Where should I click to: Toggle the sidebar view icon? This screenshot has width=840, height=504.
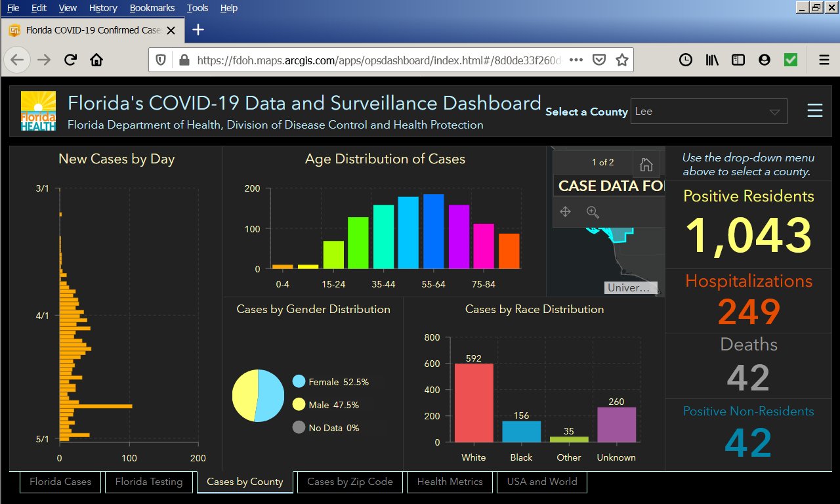coord(738,60)
